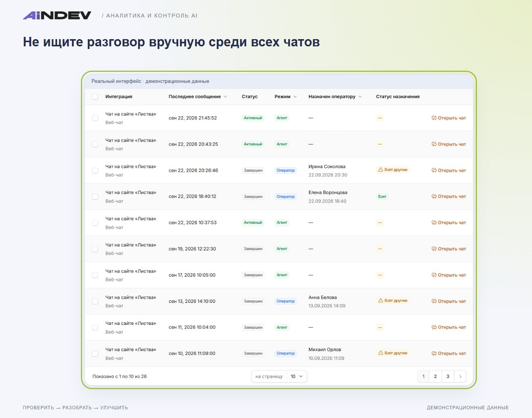
Task: Open chat for row sep 19, 2026 12:22:30
Action: [x=449, y=249]
